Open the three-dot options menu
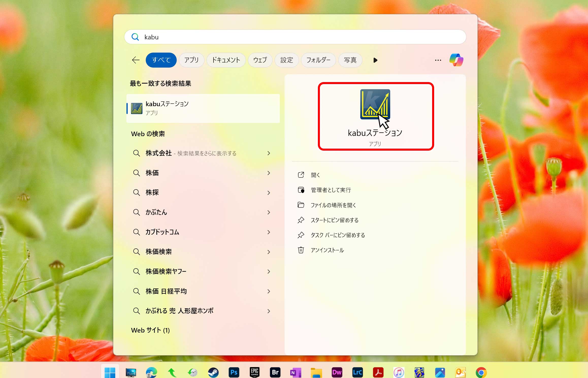Viewport: 588px width, 378px height. pos(438,60)
